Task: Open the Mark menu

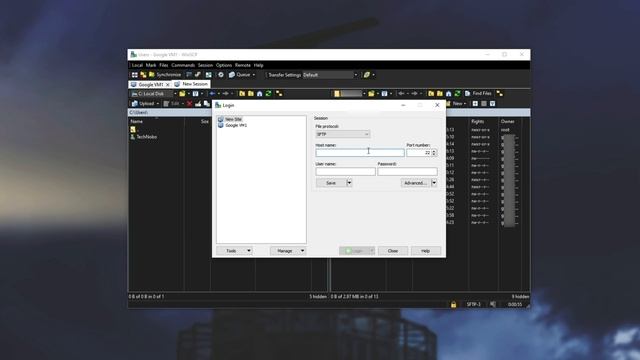Action: pos(151,65)
